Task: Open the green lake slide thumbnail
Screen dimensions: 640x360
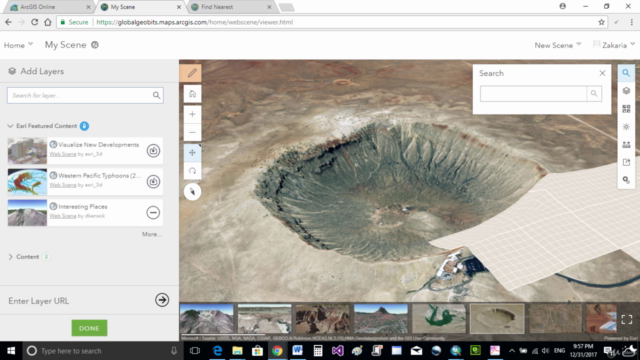Action: (439, 319)
